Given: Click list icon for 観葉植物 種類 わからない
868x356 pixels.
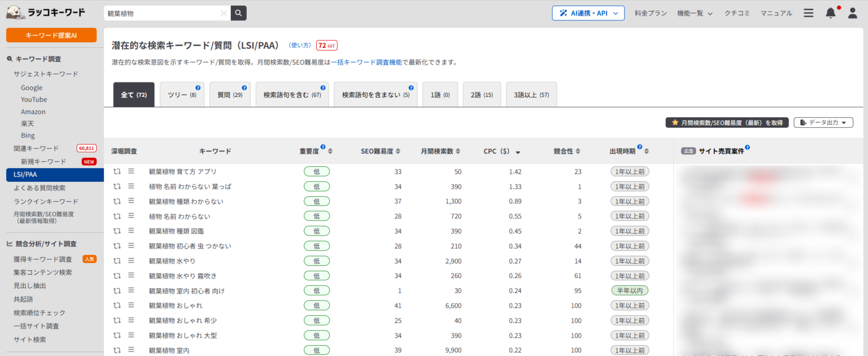Looking at the screenshot, I should pyautogui.click(x=131, y=201).
